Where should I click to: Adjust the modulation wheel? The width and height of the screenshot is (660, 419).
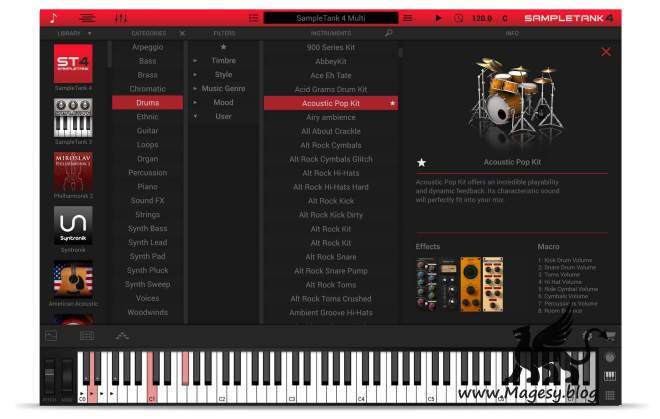(67, 376)
